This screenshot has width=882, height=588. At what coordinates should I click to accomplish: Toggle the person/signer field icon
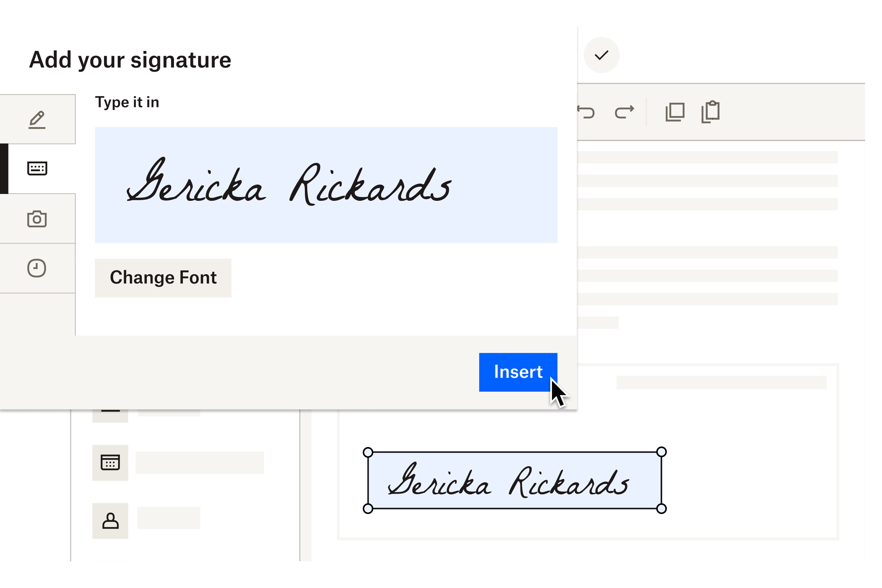[110, 520]
